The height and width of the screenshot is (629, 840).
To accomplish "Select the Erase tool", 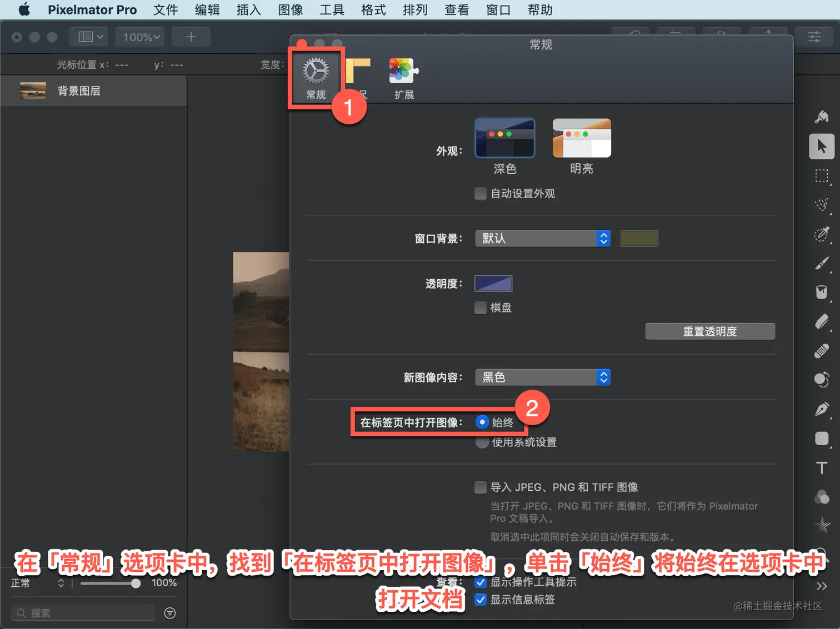I will tap(822, 321).
